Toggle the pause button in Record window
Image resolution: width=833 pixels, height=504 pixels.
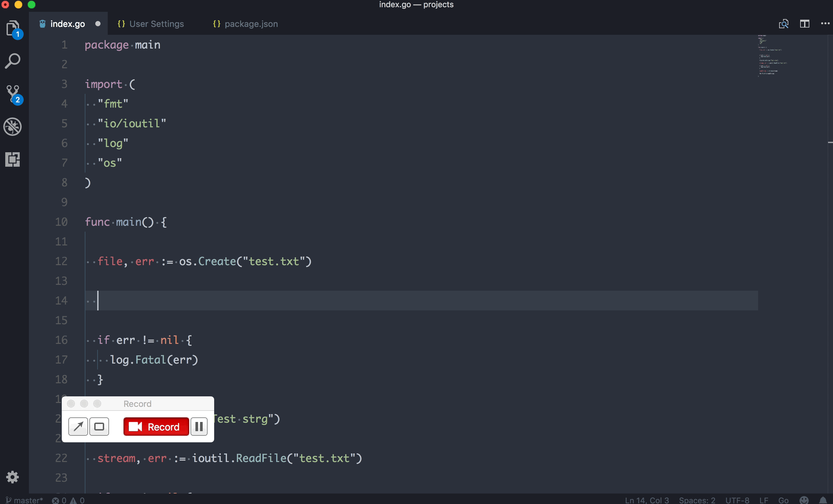tap(199, 427)
